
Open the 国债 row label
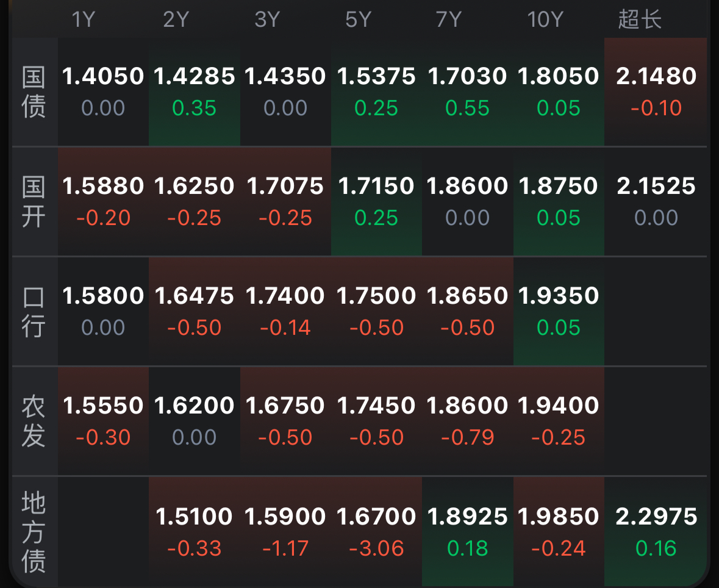click(x=34, y=92)
